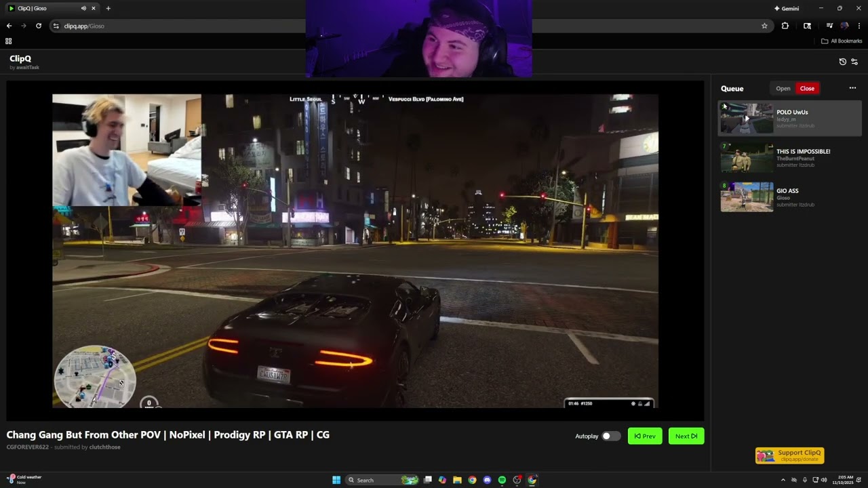Viewport: 868px width, 488px height.
Task: Click 'by awaitTask' credit text
Action: pos(24,68)
